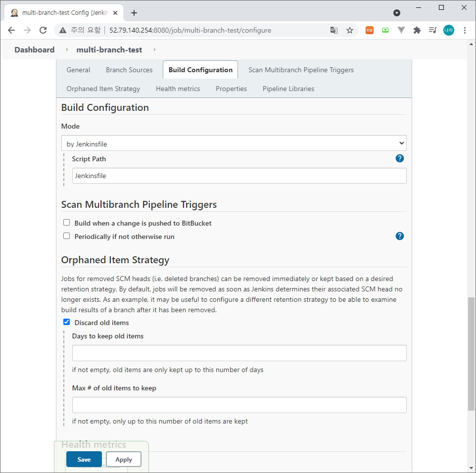The width and height of the screenshot is (476, 473).
Task: Click the not-secure warning icon in address bar
Action: [62, 30]
